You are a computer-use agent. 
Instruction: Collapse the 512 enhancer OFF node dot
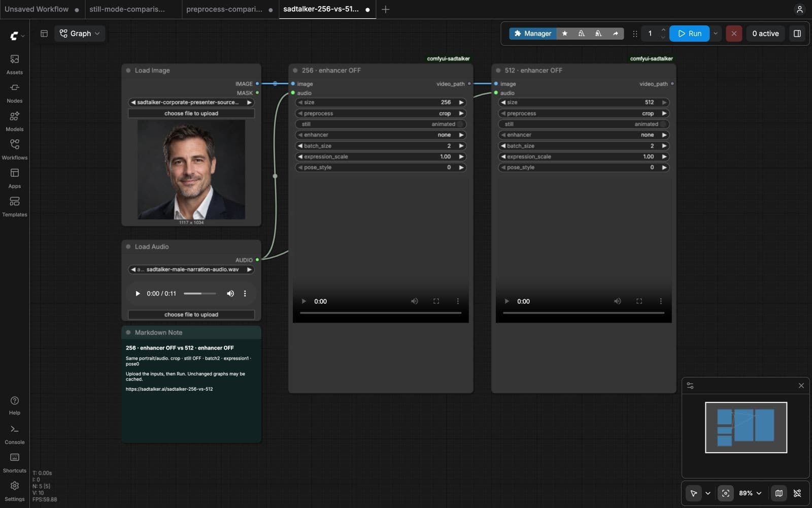[498, 71]
